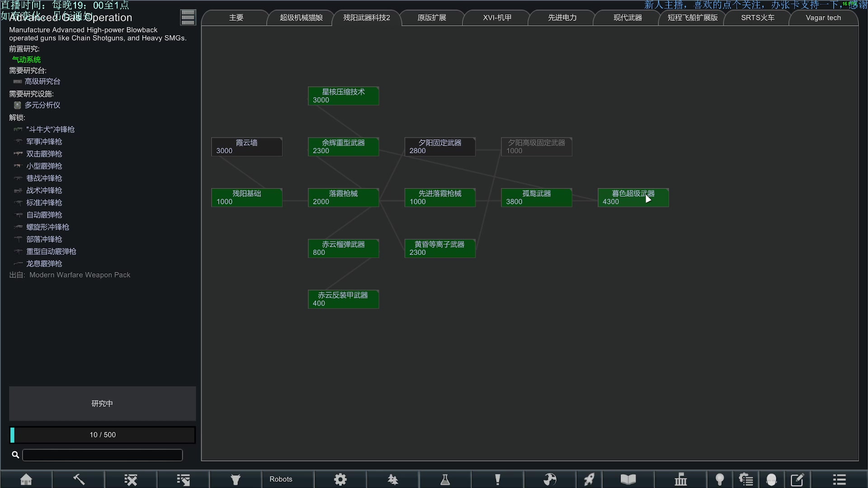The width and height of the screenshot is (868, 488).
Task: Click the rocket icon in bottom bar
Action: tap(589, 479)
